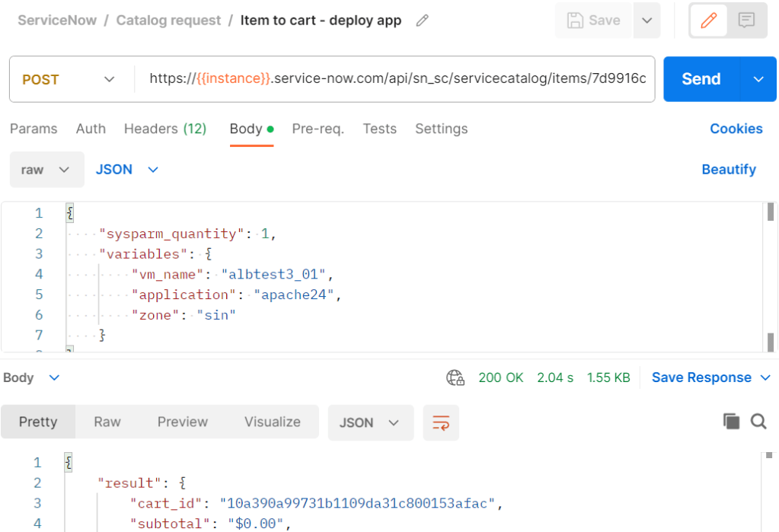Open the POST method dropdown

coord(69,79)
